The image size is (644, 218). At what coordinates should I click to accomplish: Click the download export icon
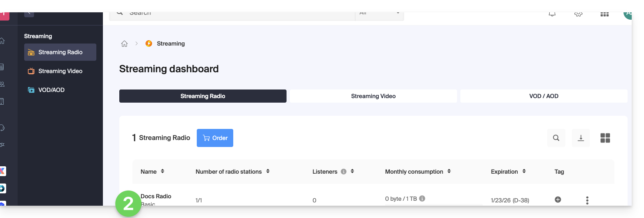(580, 138)
